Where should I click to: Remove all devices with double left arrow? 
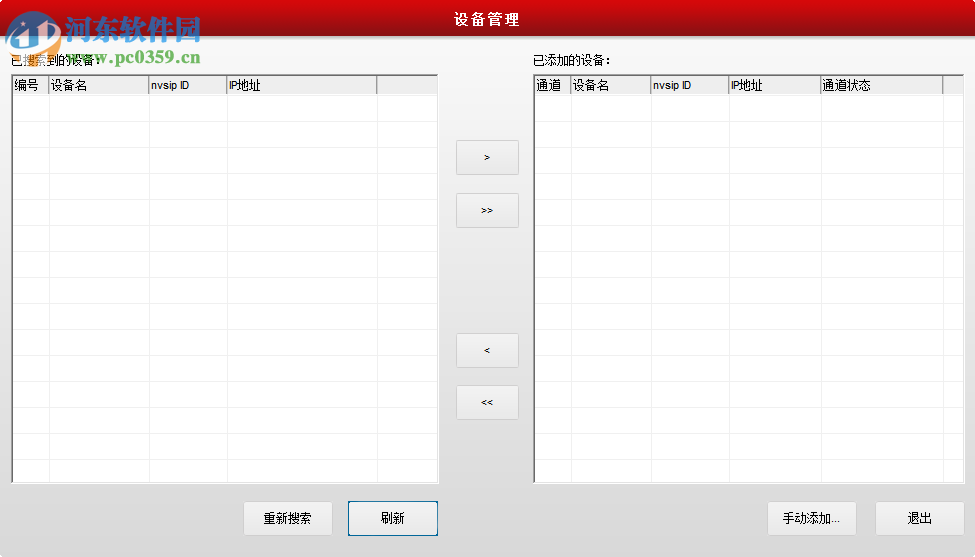487,403
